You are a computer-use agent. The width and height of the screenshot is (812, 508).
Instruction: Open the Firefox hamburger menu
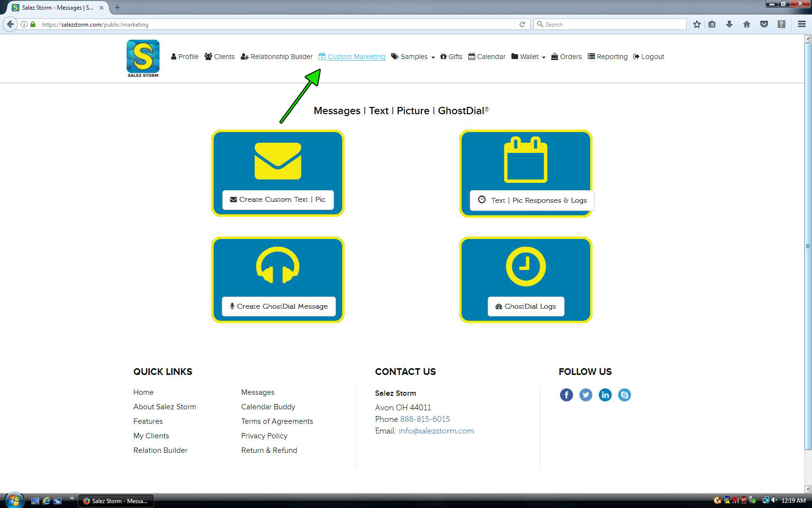pyautogui.click(x=801, y=24)
